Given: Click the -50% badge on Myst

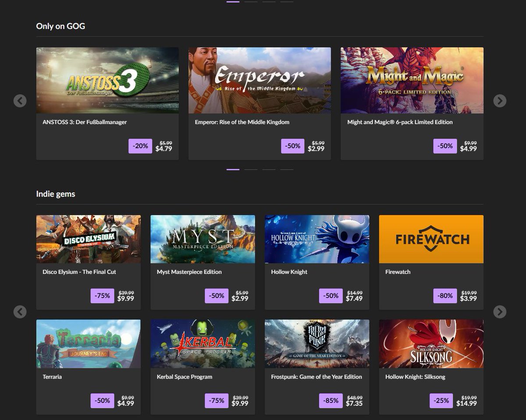Looking at the screenshot, I should pyautogui.click(x=217, y=296).
